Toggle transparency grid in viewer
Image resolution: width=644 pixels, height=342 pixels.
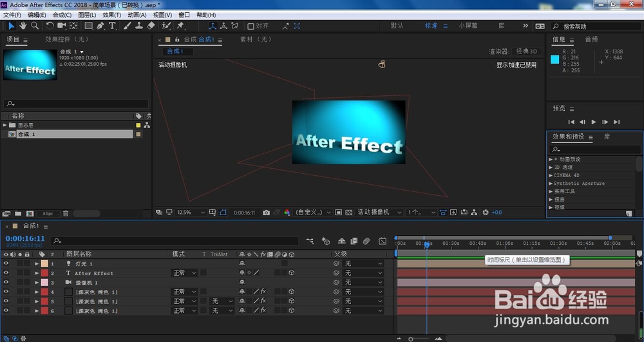tap(348, 213)
